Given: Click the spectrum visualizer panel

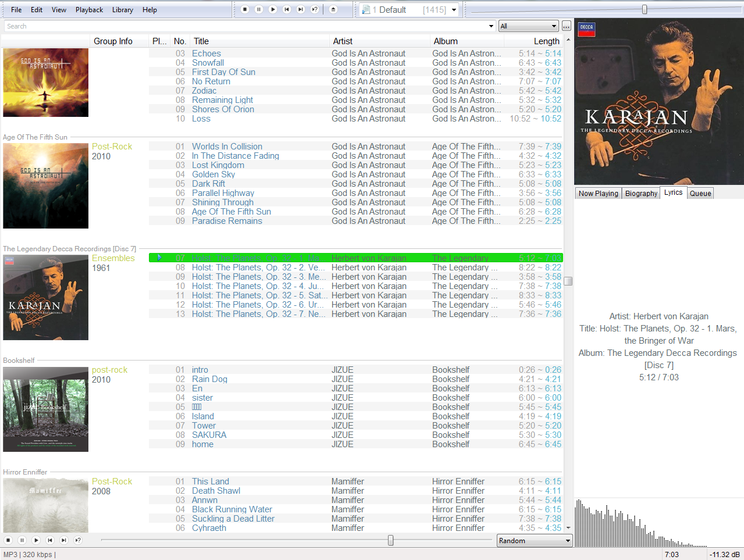Looking at the screenshot, I should [659, 522].
